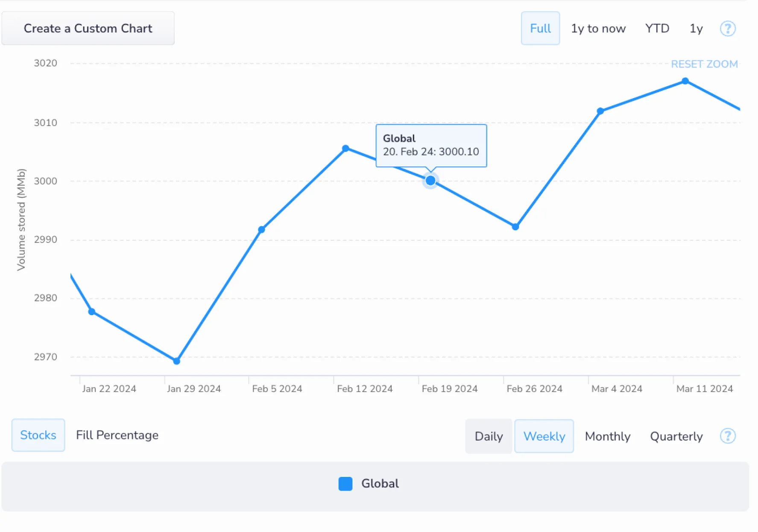The width and height of the screenshot is (758, 532).
Task: Click the Feb 12 2024 axis label
Action: 365,389
